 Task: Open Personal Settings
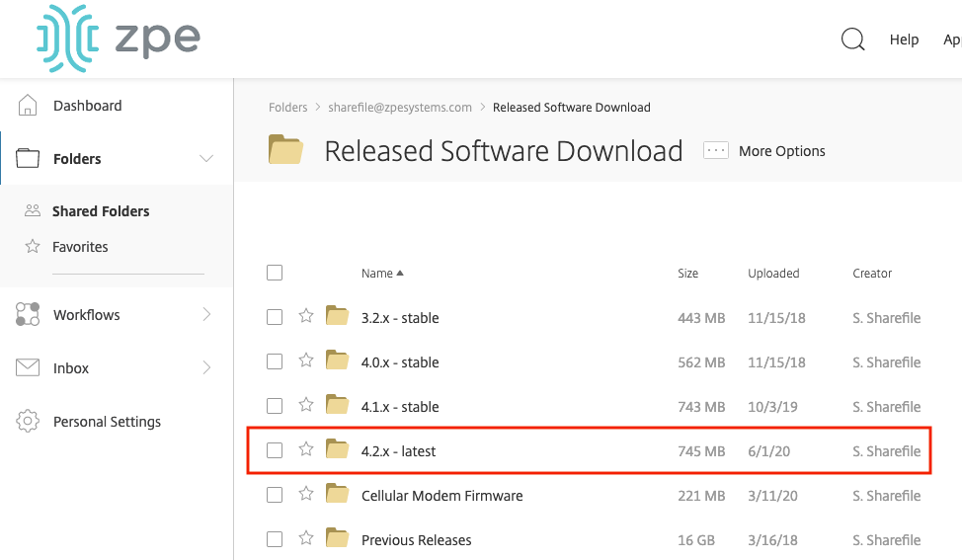107,422
